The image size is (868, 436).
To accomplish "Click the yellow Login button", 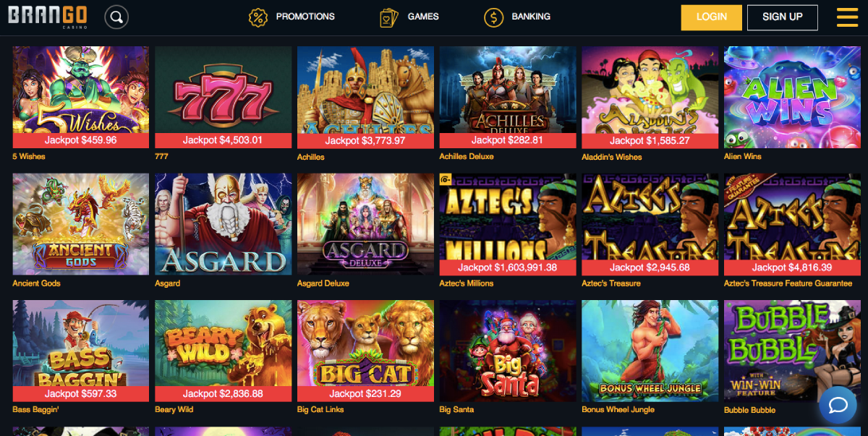I will [x=712, y=17].
